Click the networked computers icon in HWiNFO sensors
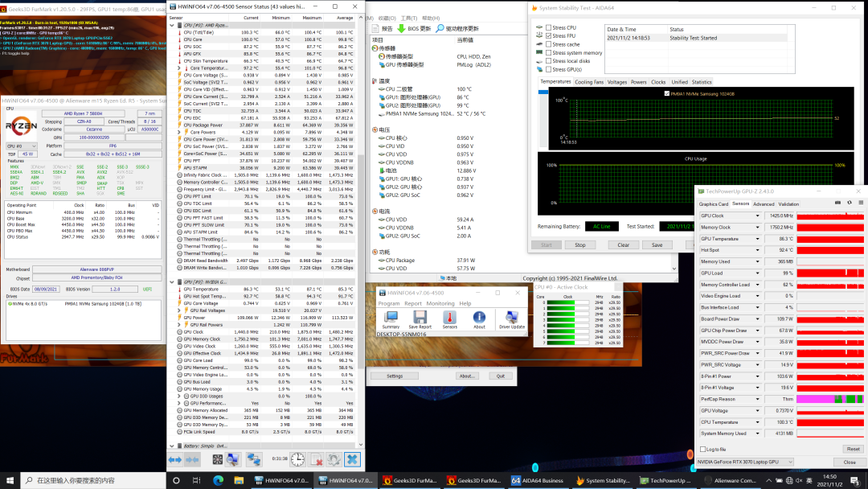 coord(253,460)
